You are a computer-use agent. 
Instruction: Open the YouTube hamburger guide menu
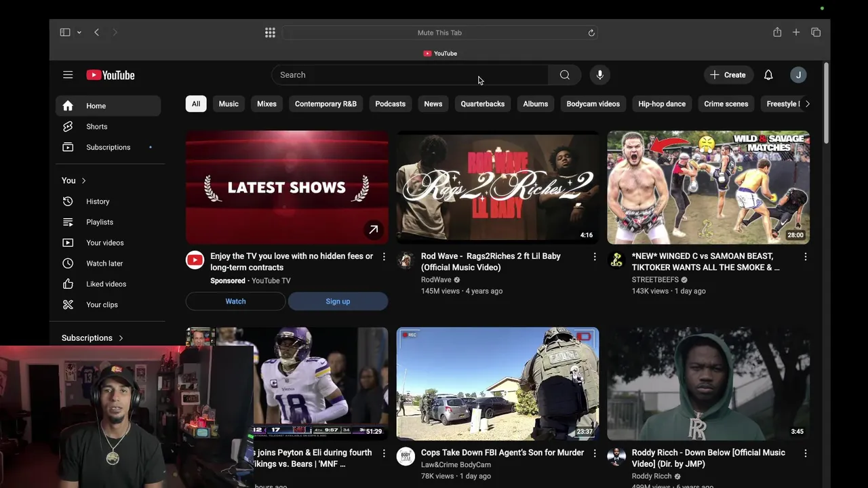click(68, 75)
